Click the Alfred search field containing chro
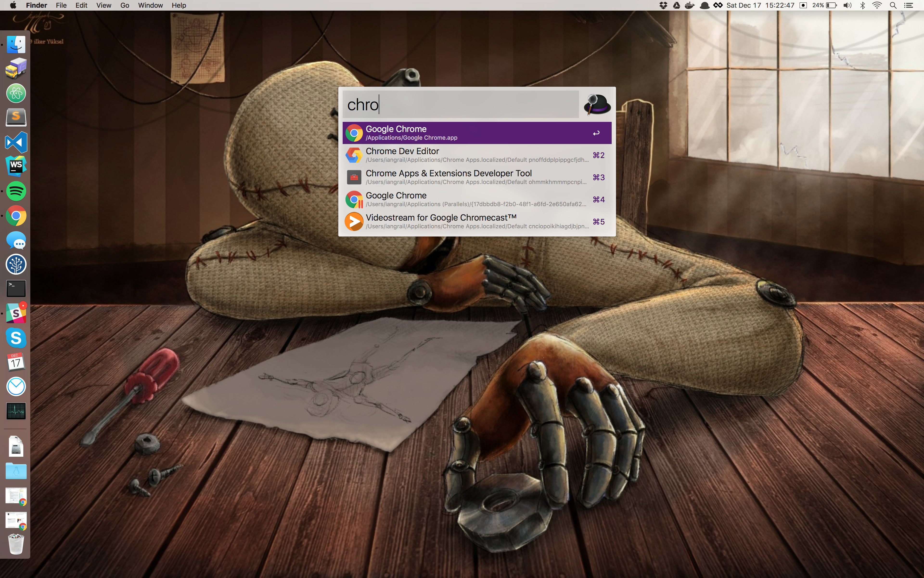 click(461, 104)
